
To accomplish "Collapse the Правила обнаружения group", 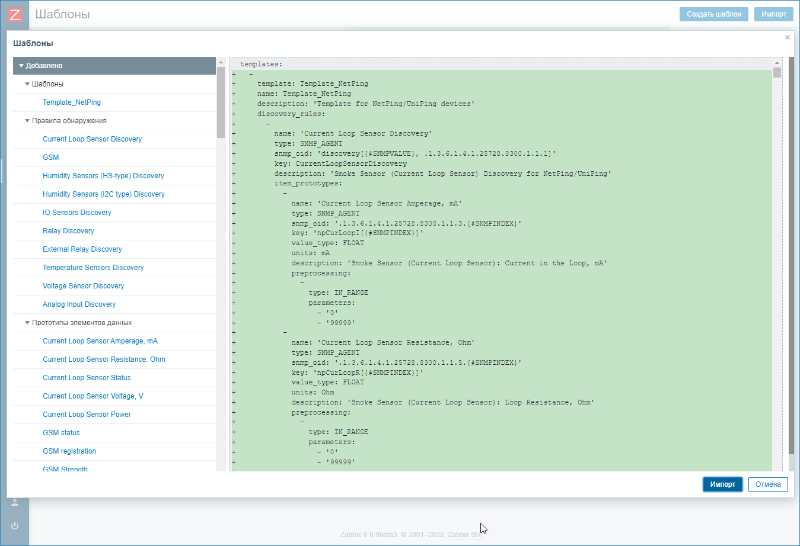I will tap(27, 121).
